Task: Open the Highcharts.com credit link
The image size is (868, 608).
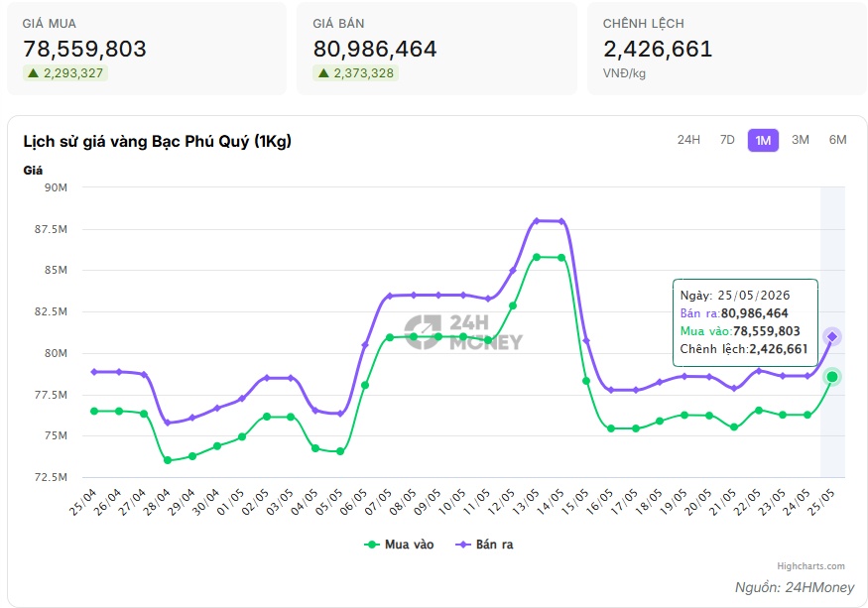Action: (810, 566)
